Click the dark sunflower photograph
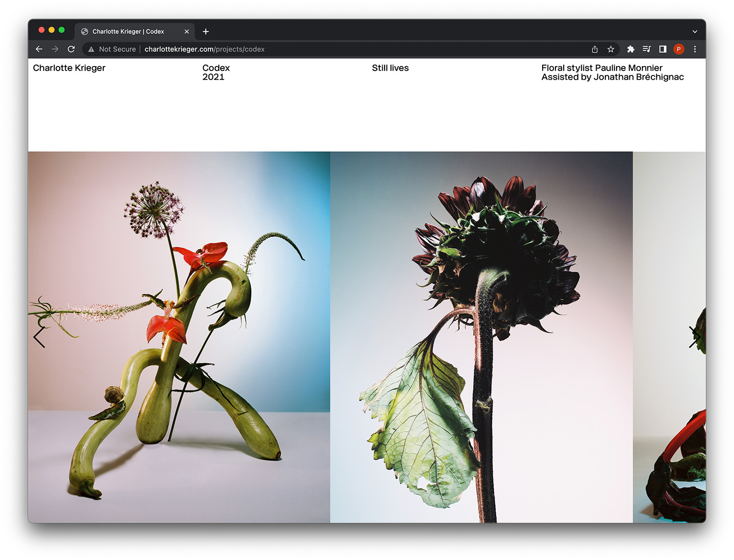This screenshot has height=560, width=734. (x=481, y=337)
